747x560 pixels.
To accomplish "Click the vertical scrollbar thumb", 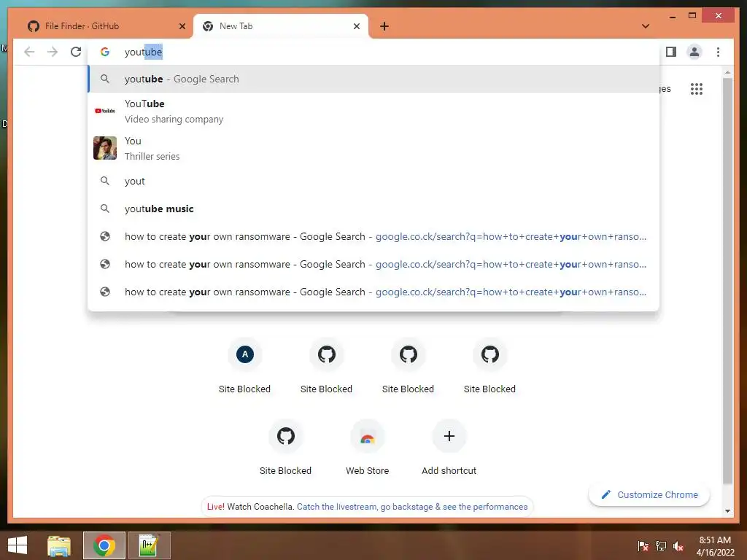I will pyautogui.click(x=727, y=281).
